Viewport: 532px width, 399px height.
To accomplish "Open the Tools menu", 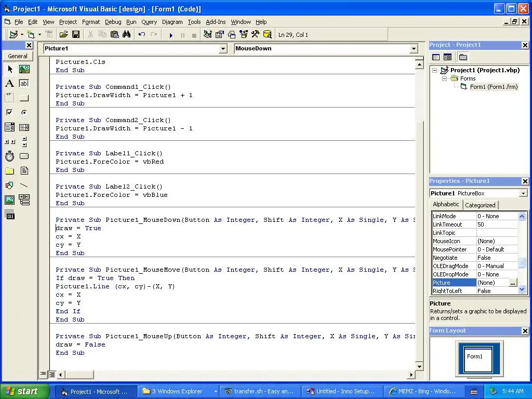I will [x=194, y=22].
